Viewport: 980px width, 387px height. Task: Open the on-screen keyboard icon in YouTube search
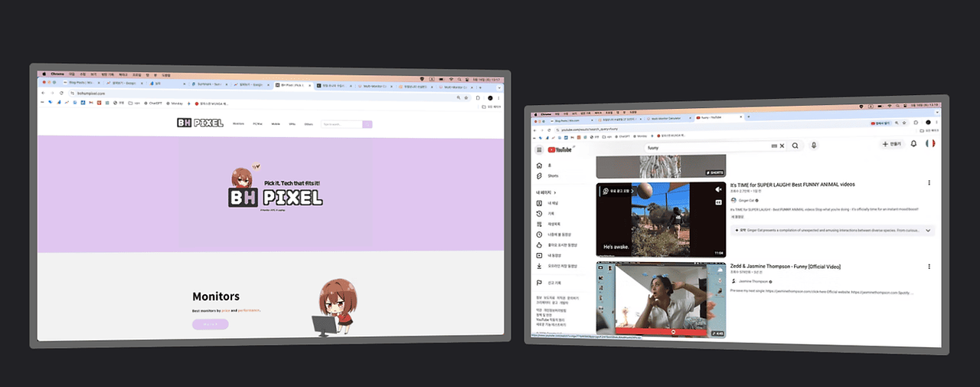(x=774, y=146)
